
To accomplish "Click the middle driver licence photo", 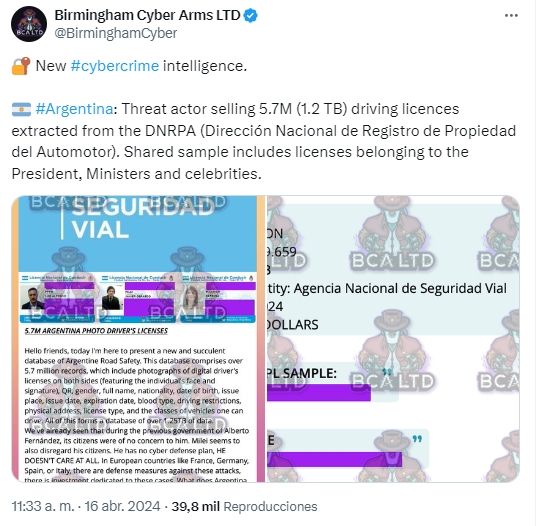I will point(111,298).
